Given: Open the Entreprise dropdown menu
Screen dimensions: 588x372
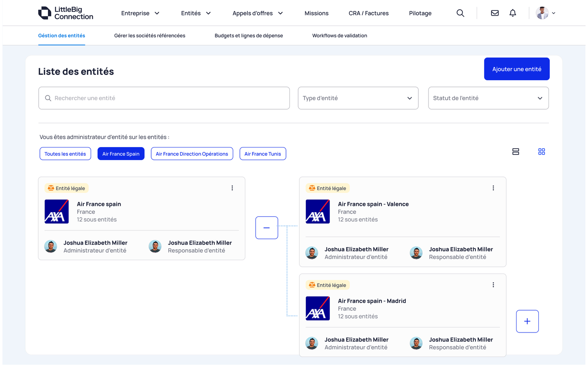Looking at the screenshot, I should pos(140,13).
